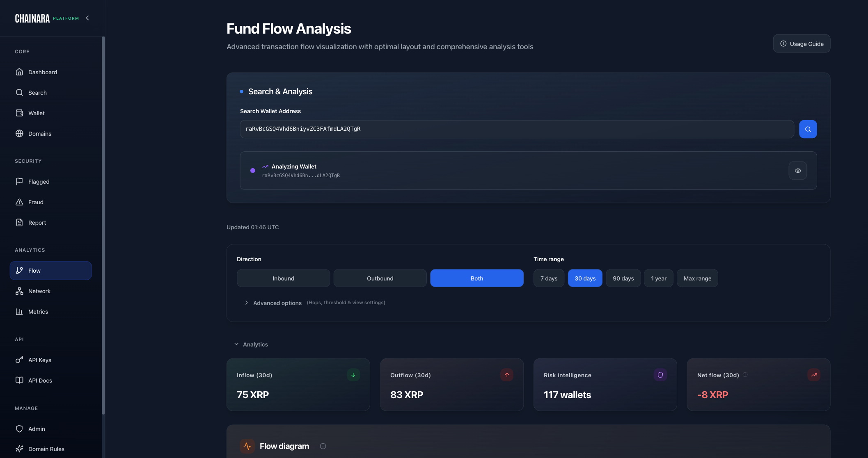Click the Outflow red up-arrow icon
Image resolution: width=868 pixels, height=458 pixels.
507,375
